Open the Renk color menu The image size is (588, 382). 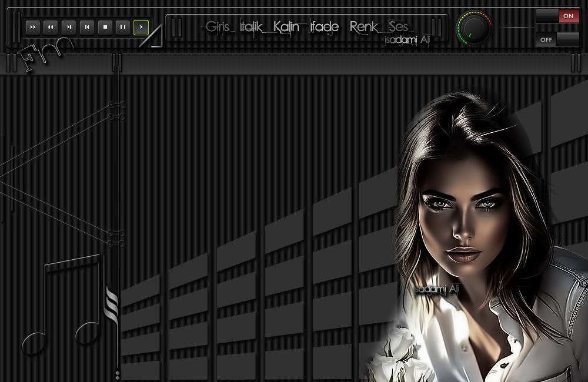click(x=364, y=27)
